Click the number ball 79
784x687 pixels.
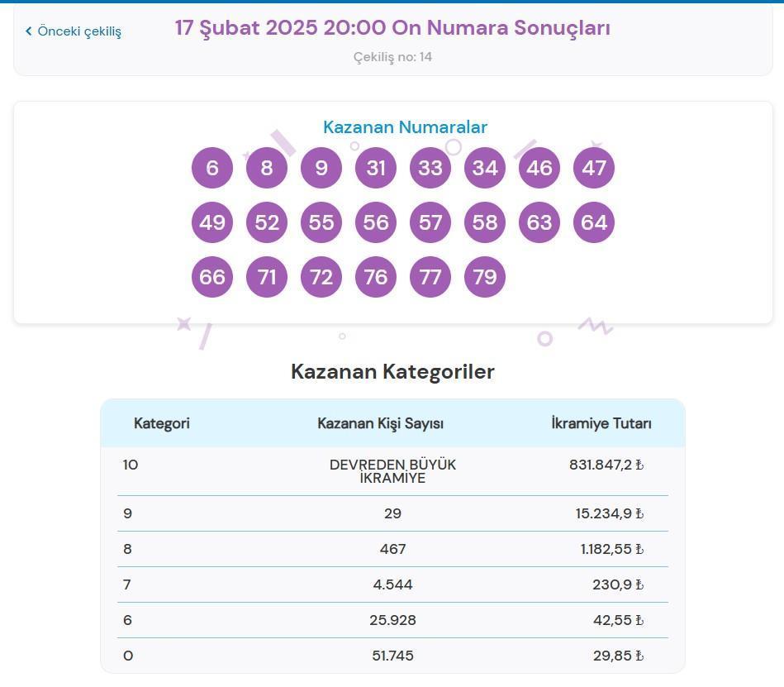(x=485, y=277)
